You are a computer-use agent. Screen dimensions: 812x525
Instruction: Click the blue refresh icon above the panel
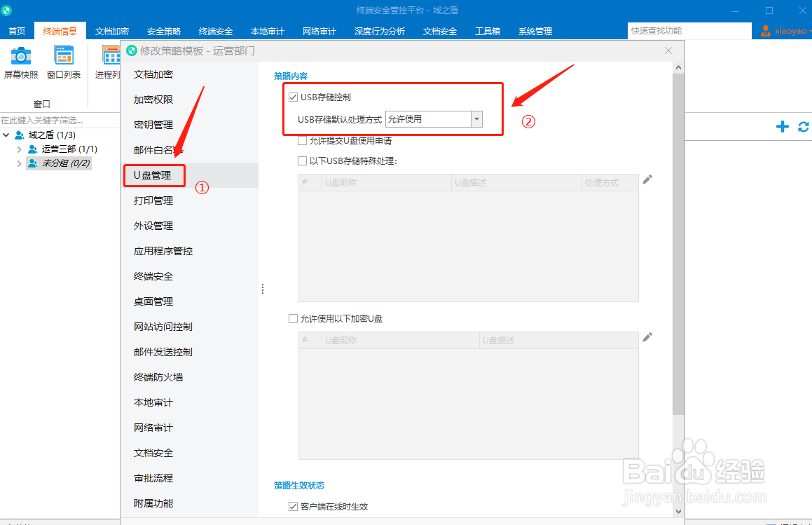(803, 128)
